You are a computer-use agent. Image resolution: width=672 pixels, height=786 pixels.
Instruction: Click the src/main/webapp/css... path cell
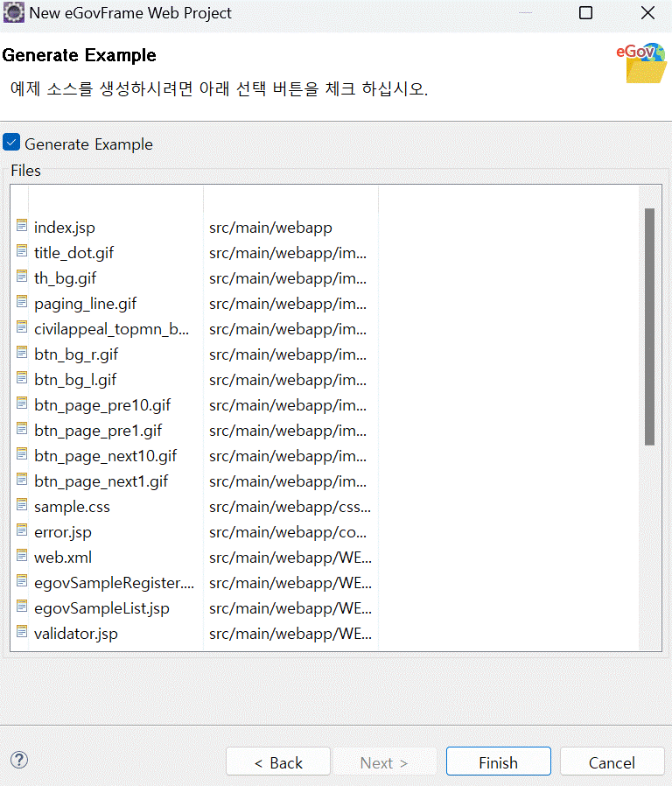(290, 507)
